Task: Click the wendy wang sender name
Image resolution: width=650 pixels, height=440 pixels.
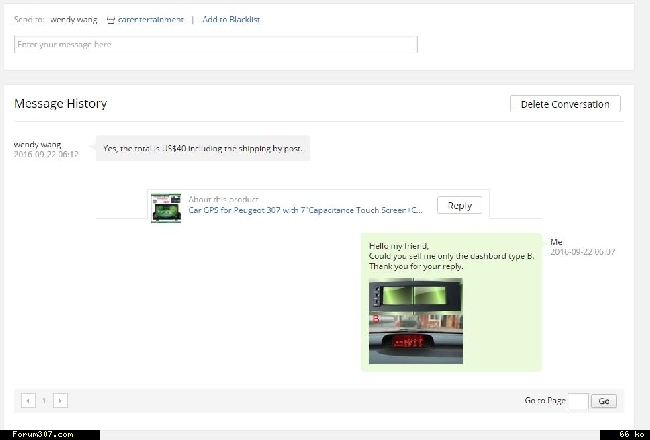Action: click(x=38, y=144)
